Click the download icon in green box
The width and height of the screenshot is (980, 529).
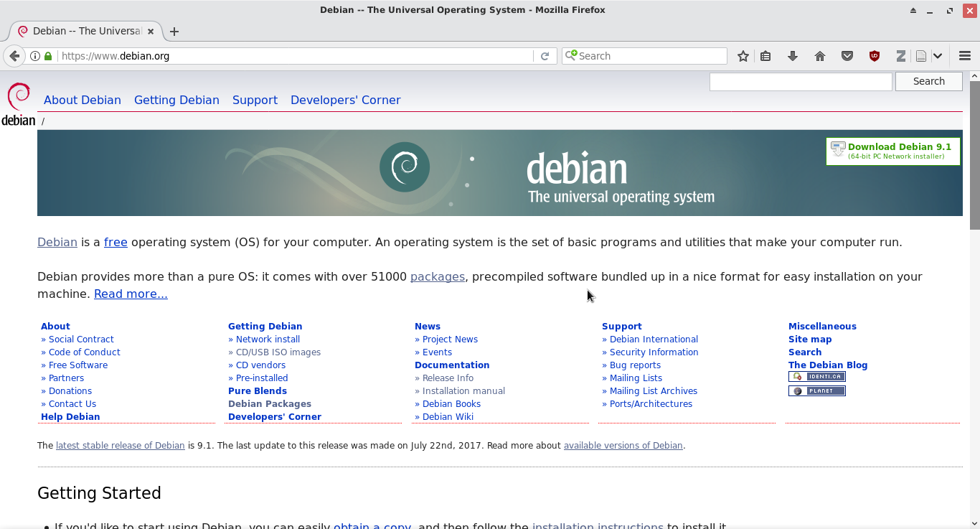pyautogui.click(x=838, y=149)
